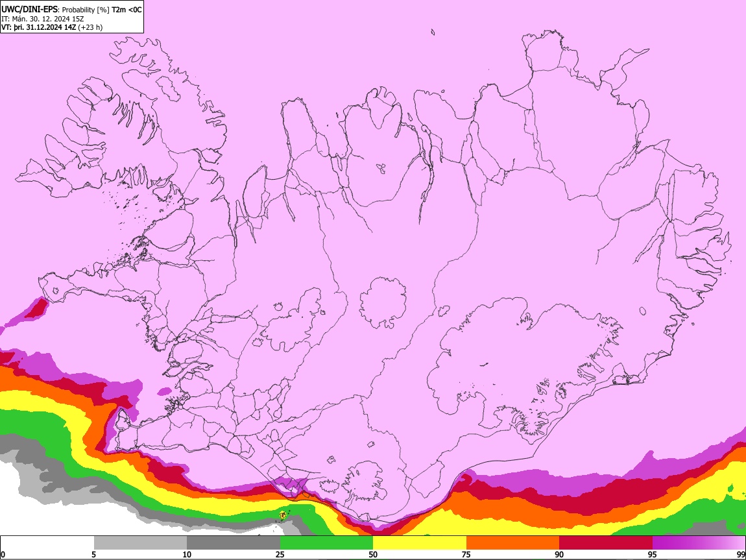Click the small yellow island marker off south coast
Screen dimensions: 746x560
point(283,515)
